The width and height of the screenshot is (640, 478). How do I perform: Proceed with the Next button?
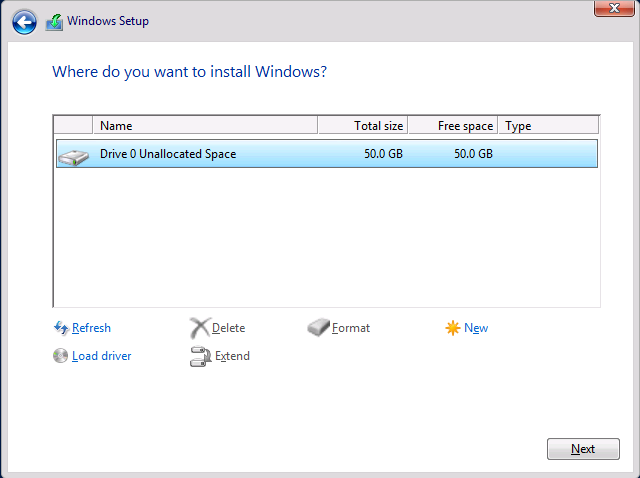[x=583, y=449]
